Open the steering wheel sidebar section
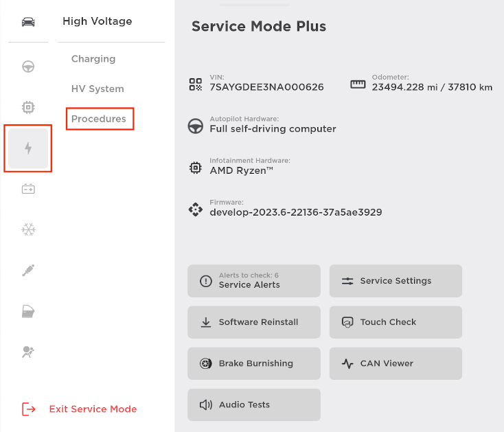 click(28, 67)
